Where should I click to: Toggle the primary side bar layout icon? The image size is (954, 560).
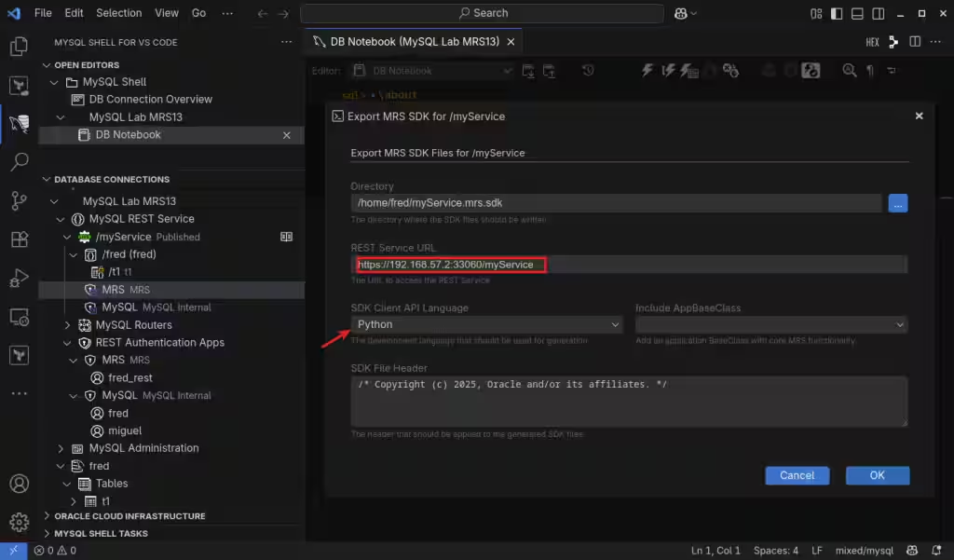click(837, 13)
